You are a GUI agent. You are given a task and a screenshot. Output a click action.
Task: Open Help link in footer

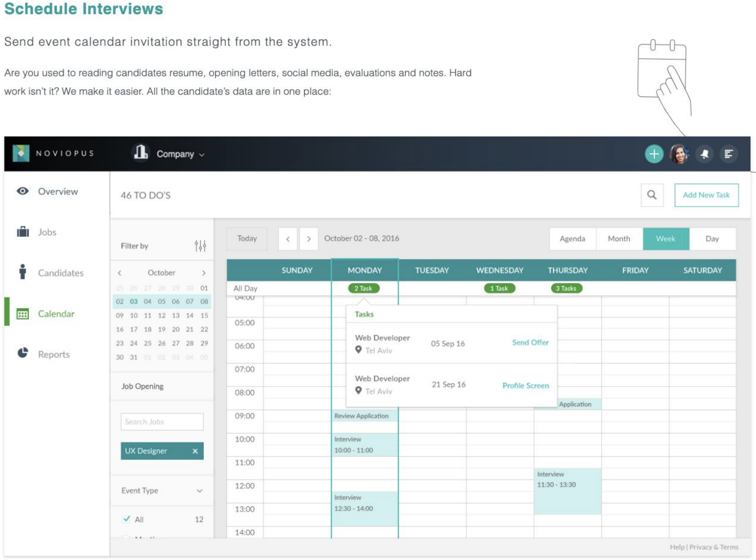pyautogui.click(x=677, y=547)
